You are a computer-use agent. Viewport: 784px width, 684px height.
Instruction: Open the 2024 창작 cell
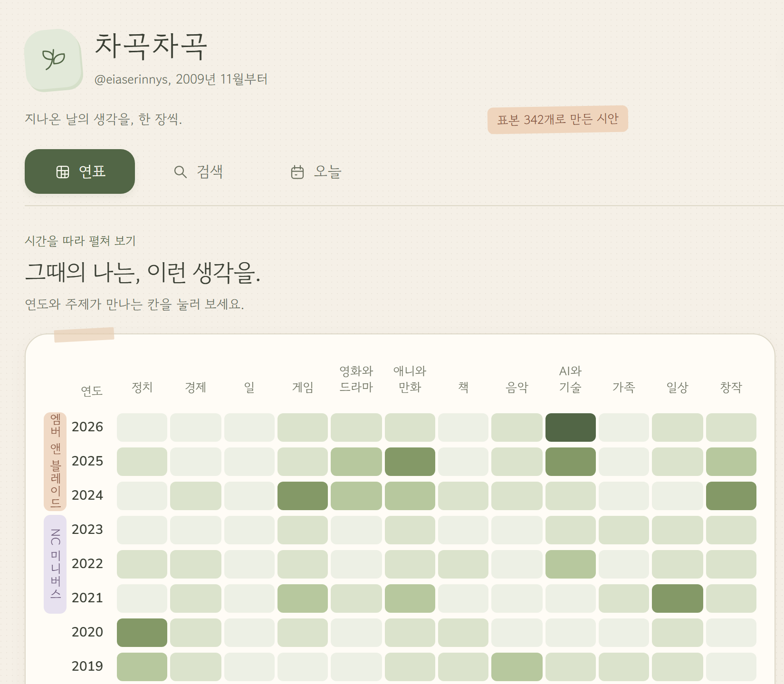tap(731, 496)
